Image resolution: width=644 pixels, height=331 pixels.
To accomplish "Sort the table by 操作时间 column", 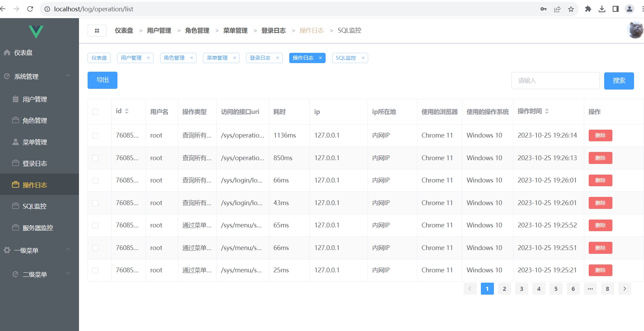I will (x=547, y=111).
